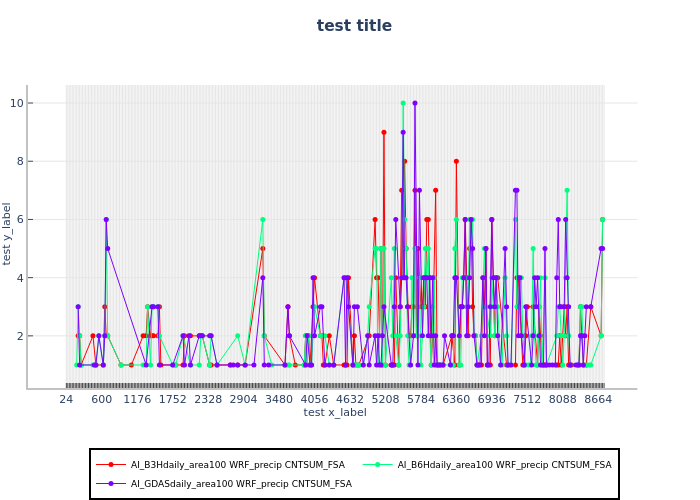
Task: Click the 24 tick label on x-axis
Action: [x=66, y=399]
